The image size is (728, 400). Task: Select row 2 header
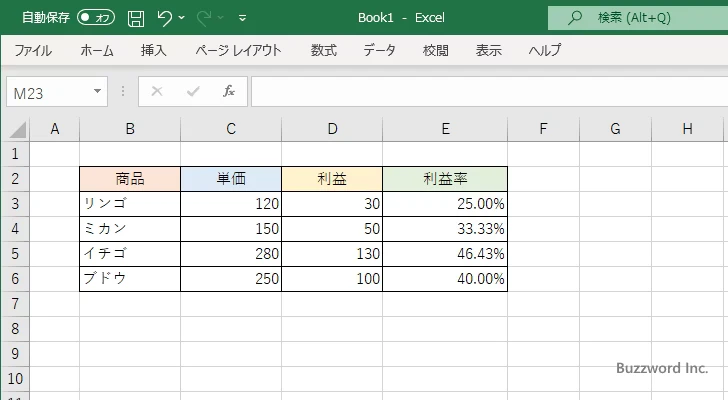15,179
